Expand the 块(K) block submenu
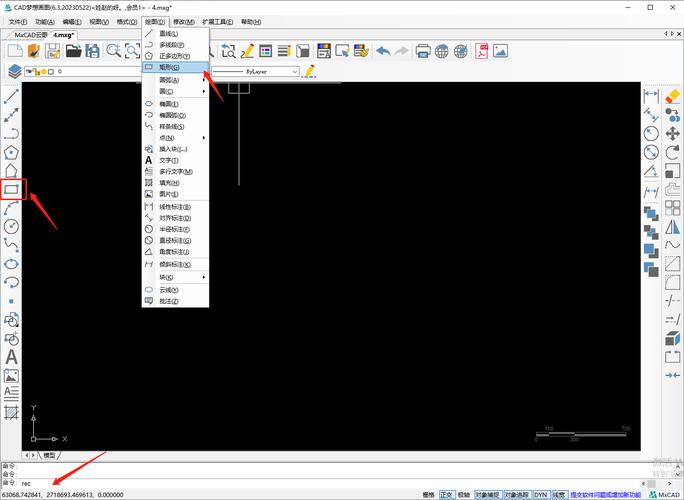Screen dimensions: 684x500 176,276
